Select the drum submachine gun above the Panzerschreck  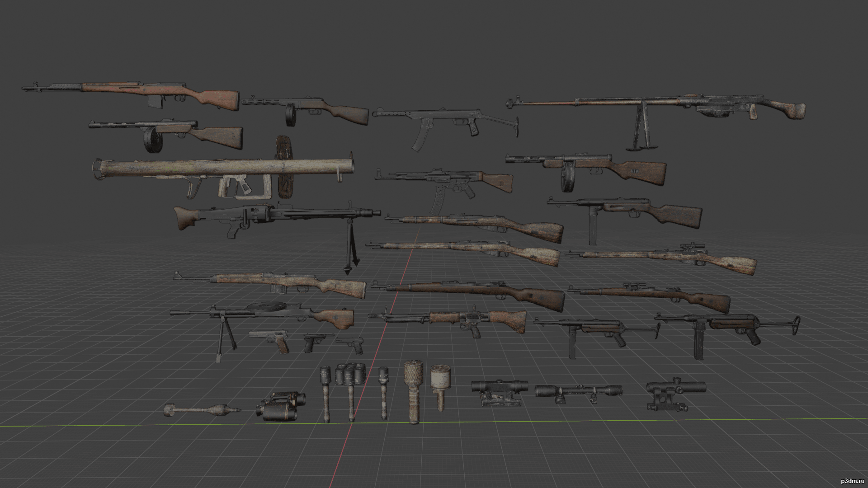coord(165,135)
